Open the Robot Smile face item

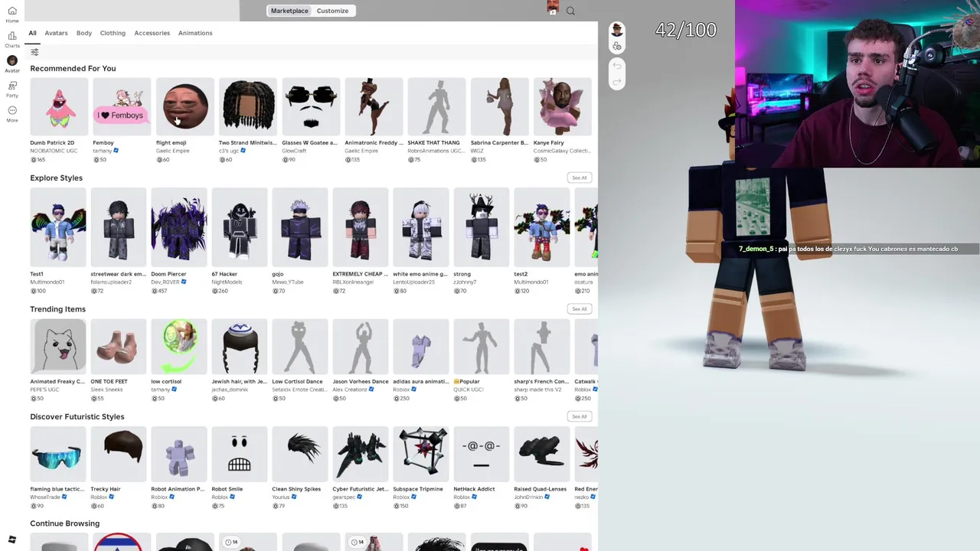coord(240,455)
